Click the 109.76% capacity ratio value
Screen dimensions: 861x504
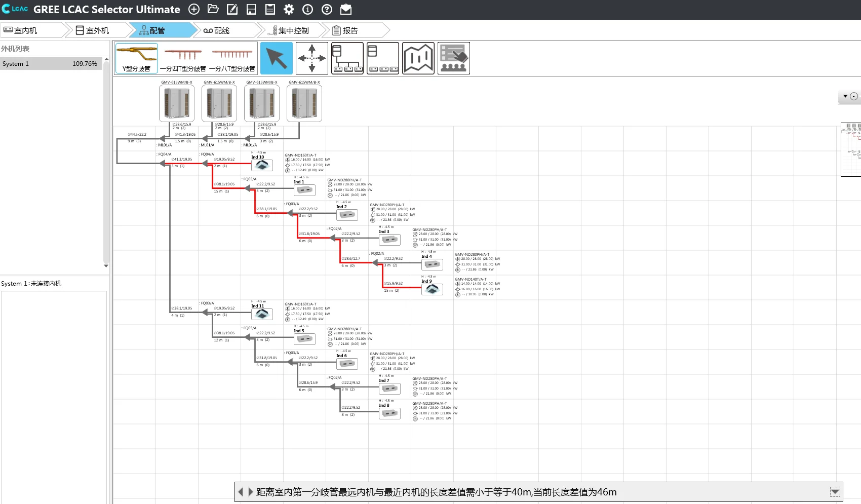click(85, 64)
